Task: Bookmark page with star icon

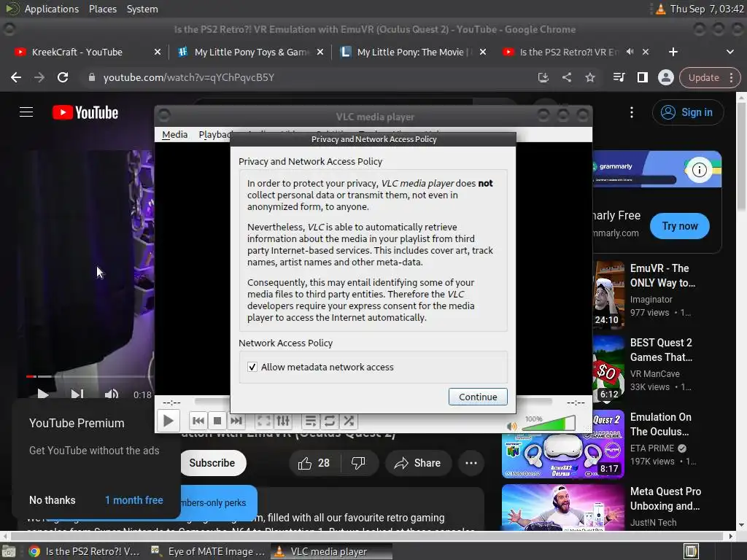Action: 589,77
